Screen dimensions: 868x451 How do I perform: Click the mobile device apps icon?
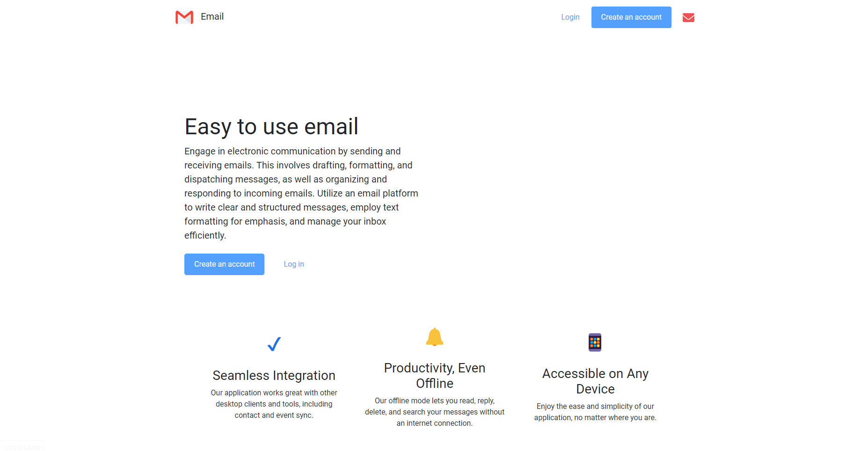[595, 342]
